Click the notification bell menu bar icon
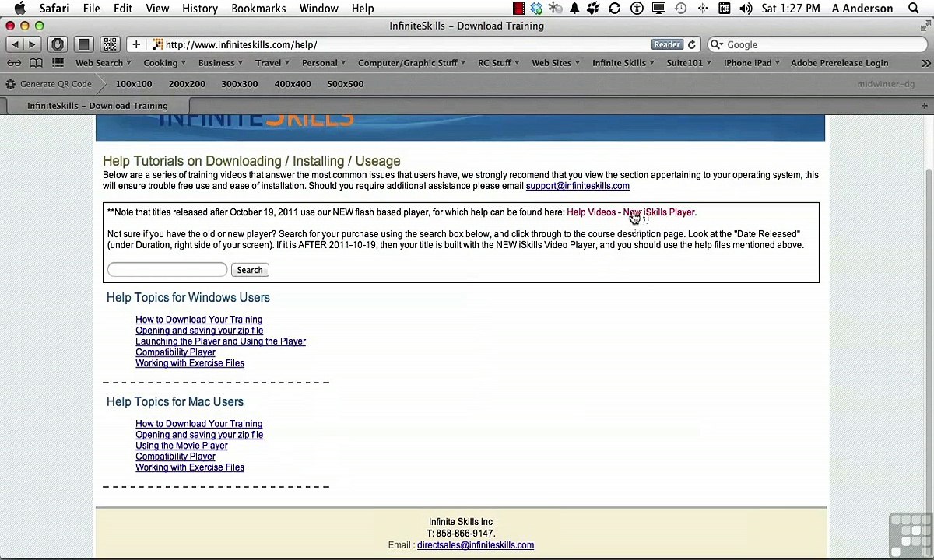The width and height of the screenshot is (934, 560). tap(574, 9)
